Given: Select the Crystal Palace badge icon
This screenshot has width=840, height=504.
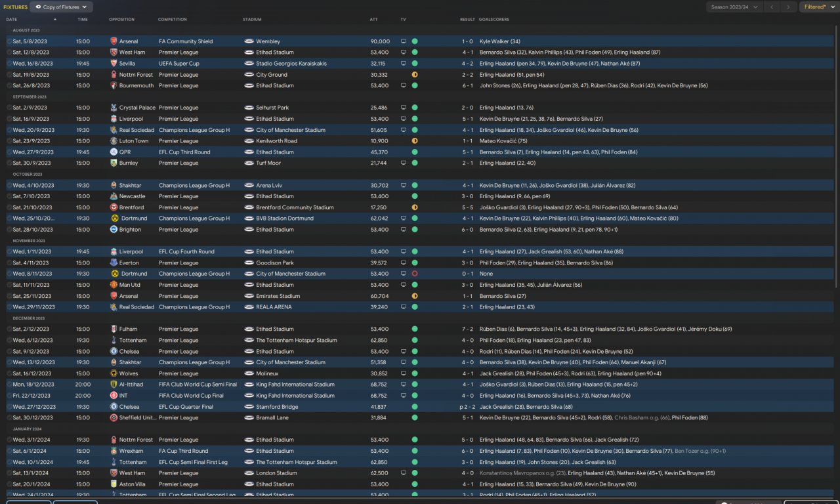Looking at the screenshot, I should 114,108.
